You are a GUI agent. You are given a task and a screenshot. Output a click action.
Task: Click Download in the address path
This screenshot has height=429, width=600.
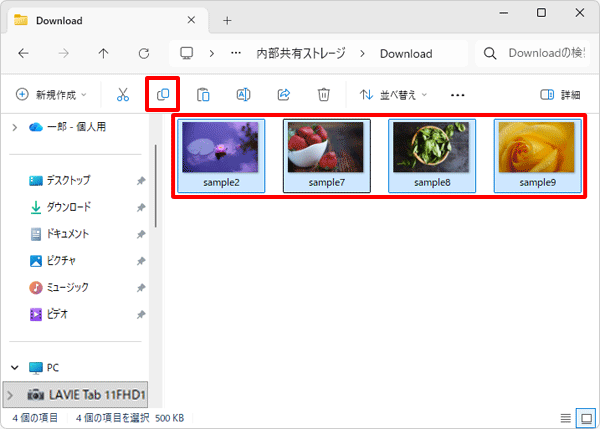click(x=406, y=54)
